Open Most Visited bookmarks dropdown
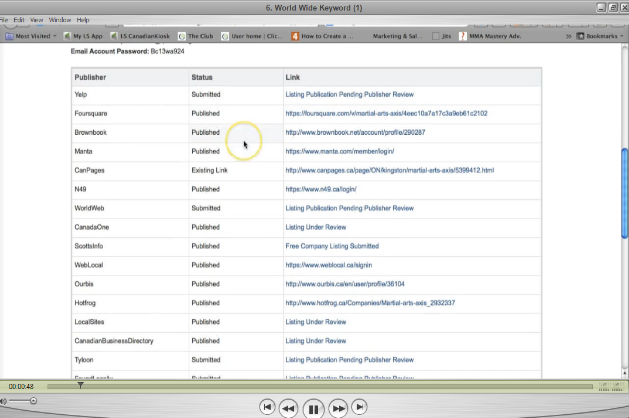The image size is (629, 418). (x=31, y=36)
